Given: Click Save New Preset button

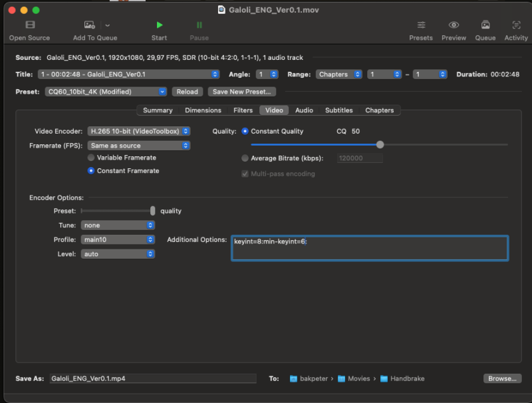Looking at the screenshot, I should 241,92.
